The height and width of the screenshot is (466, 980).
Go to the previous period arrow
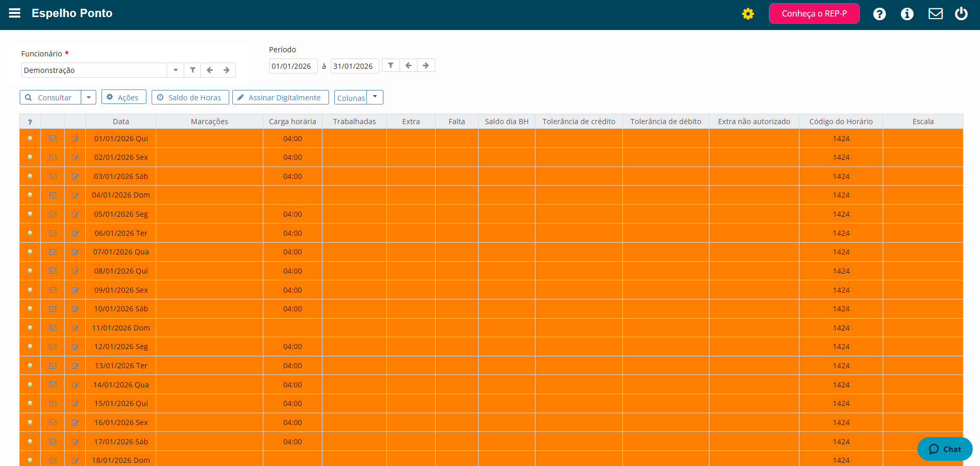pyautogui.click(x=408, y=65)
